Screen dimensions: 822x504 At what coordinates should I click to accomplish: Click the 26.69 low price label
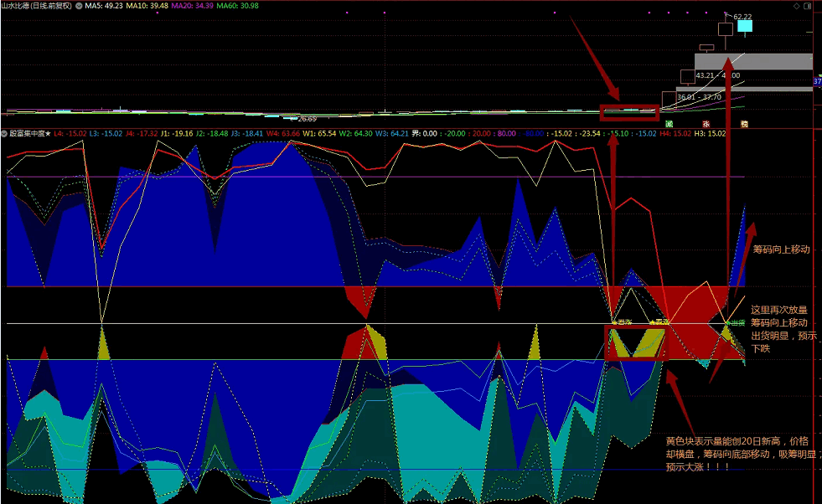[308, 119]
